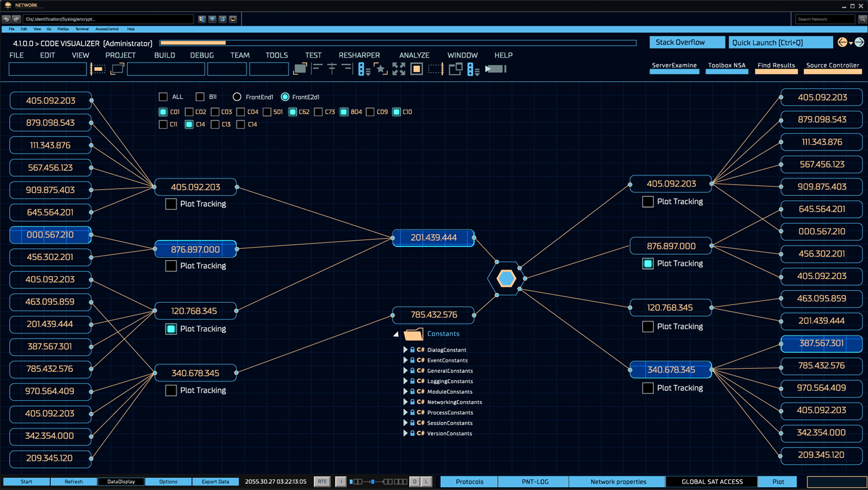Switch to the Find Results tab
This screenshot has height=490, width=868.
(776, 66)
